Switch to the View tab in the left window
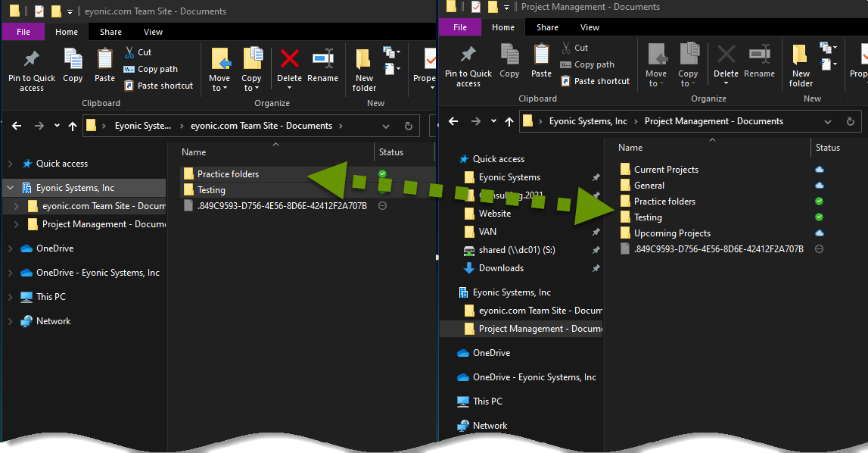Image resolution: width=868 pixels, height=453 pixels. tap(153, 32)
